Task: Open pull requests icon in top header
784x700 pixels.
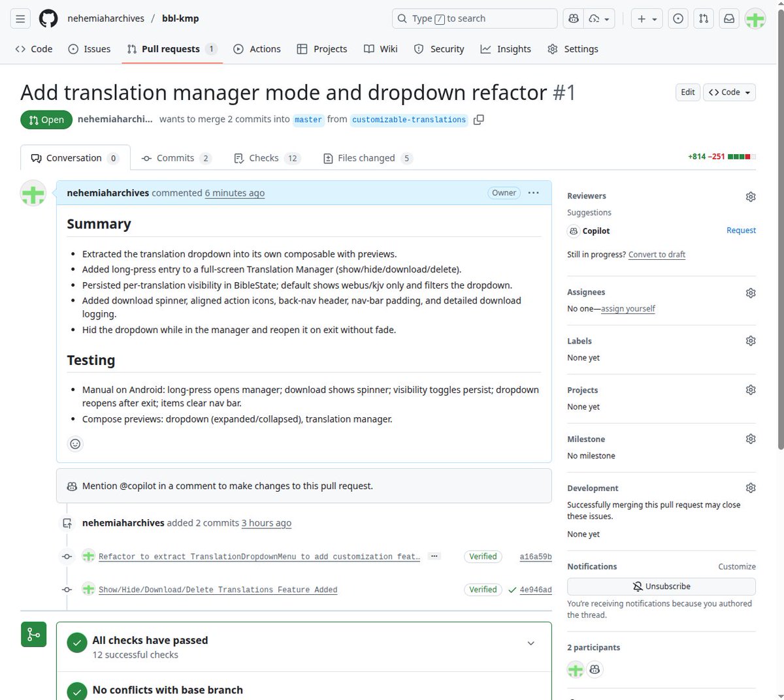Action: coord(704,19)
